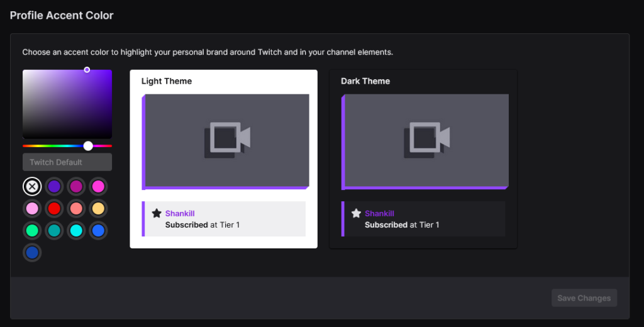
Task: Select the bright green color swatch
Action: 33,230
